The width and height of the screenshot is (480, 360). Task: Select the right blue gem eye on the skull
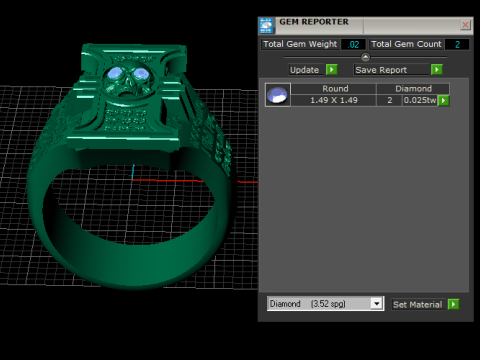[141, 73]
